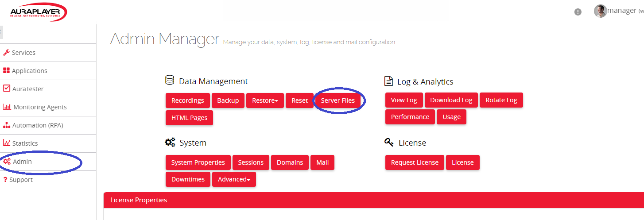
Task: Click the Downtimes button
Action: pos(188,179)
